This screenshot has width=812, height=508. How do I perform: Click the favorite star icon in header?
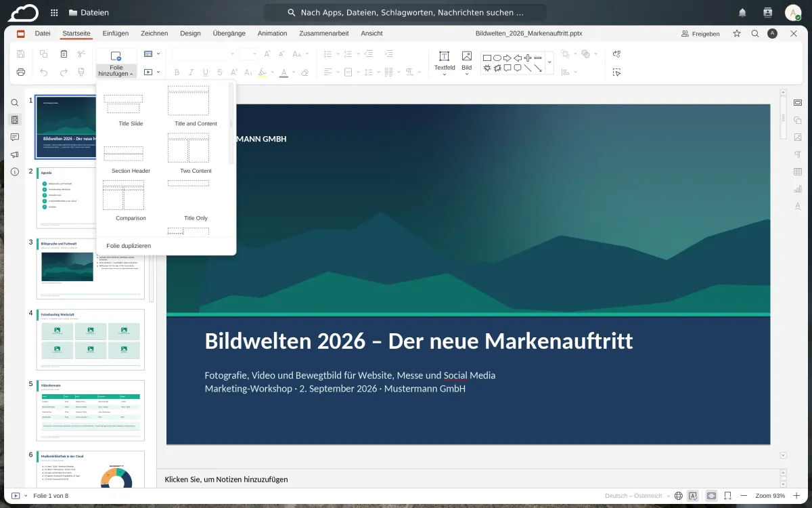(x=737, y=33)
